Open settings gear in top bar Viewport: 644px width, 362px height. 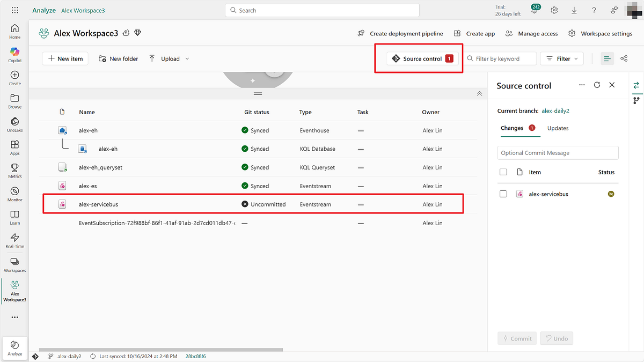554,10
